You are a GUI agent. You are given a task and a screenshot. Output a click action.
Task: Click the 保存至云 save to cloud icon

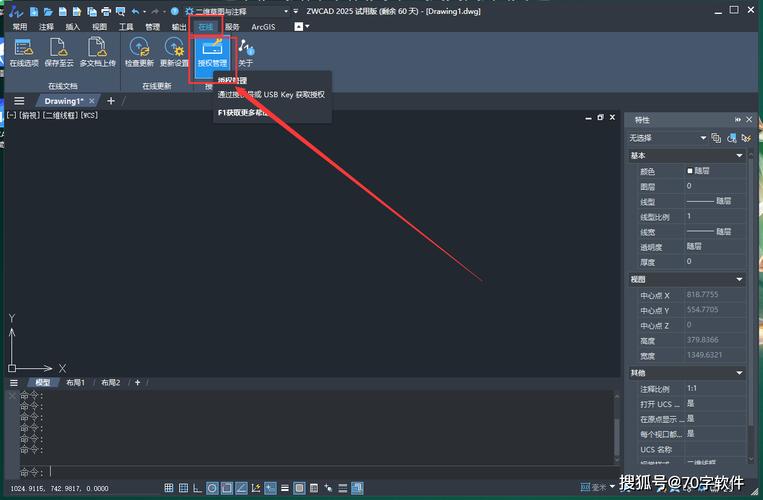point(60,50)
